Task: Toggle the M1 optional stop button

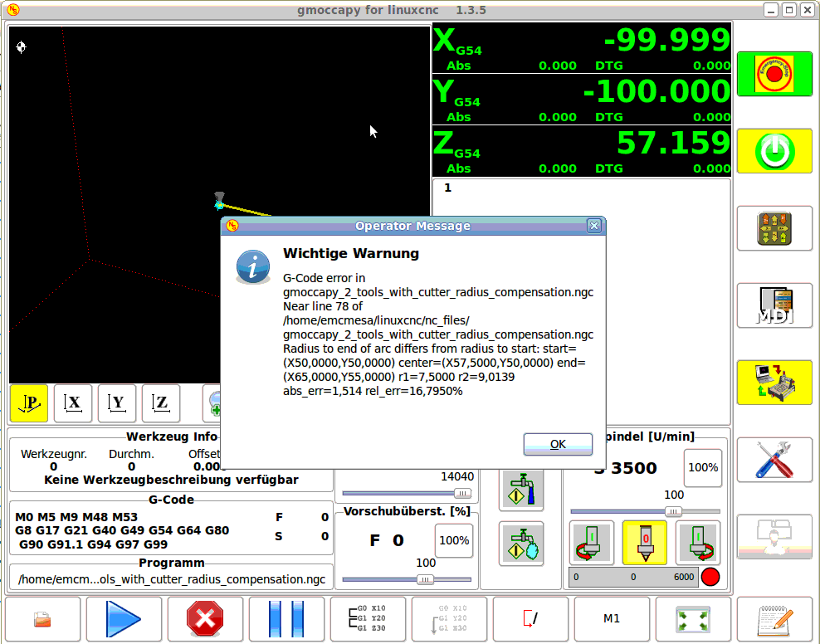Action: 612,619
